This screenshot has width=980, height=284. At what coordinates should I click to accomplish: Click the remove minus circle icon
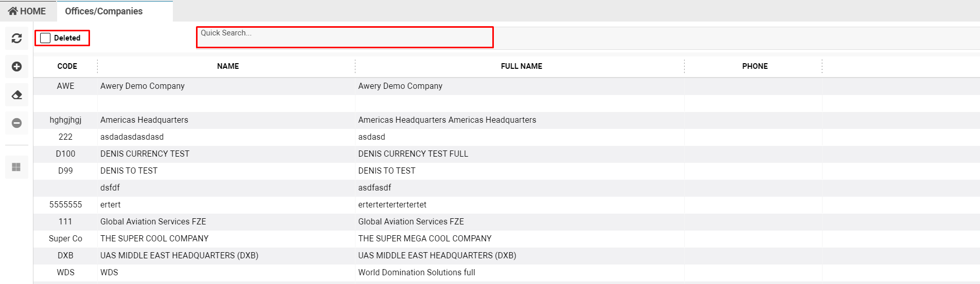(x=16, y=123)
